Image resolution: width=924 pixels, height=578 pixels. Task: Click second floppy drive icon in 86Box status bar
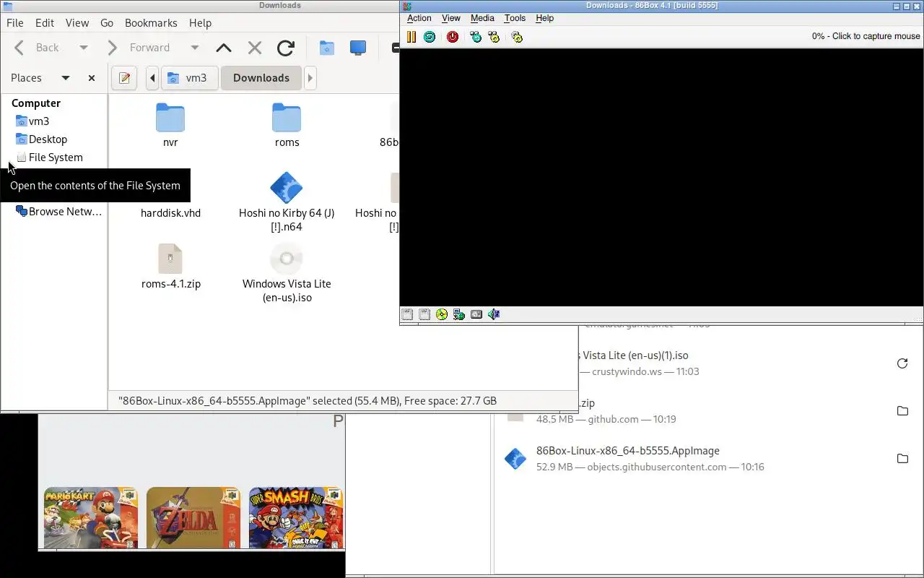[x=424, y=314]
